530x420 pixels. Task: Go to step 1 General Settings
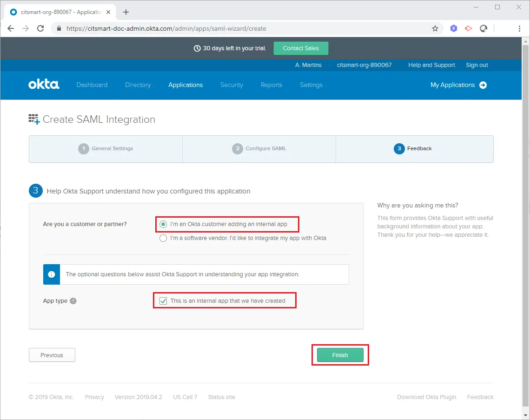tap(106, 149)
